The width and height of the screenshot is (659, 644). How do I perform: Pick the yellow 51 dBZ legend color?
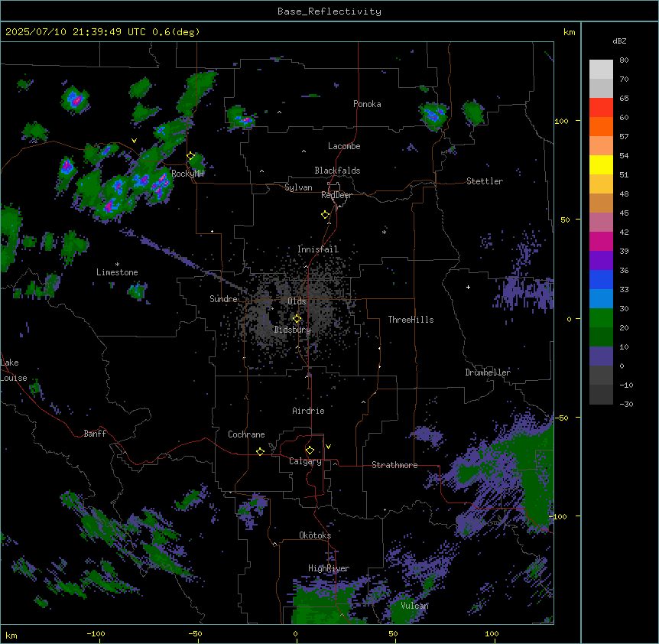601,164
